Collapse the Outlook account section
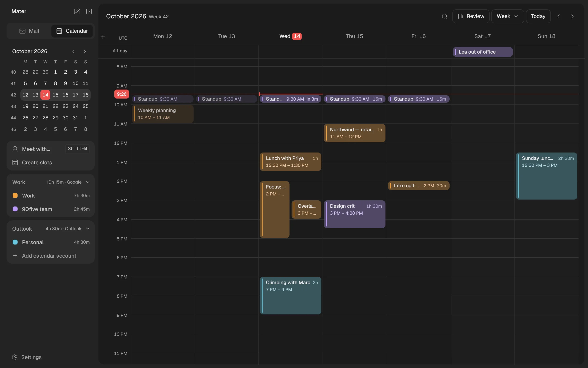This screenshot has width=588, height=368. [x=88, y=229]
